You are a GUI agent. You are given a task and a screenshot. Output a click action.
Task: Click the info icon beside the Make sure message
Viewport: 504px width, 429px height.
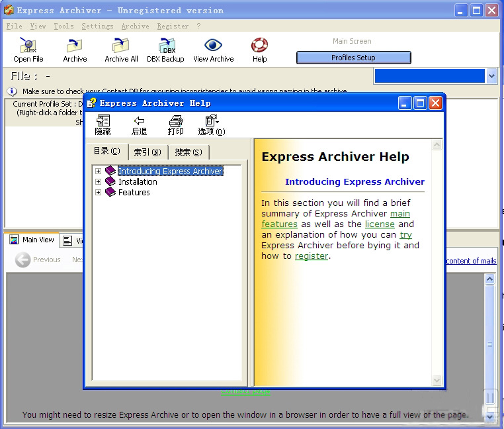click(12, 91)
